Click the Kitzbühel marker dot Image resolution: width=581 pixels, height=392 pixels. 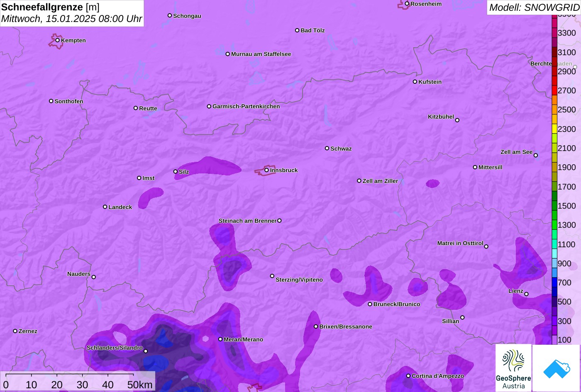(x=457, y=120)
